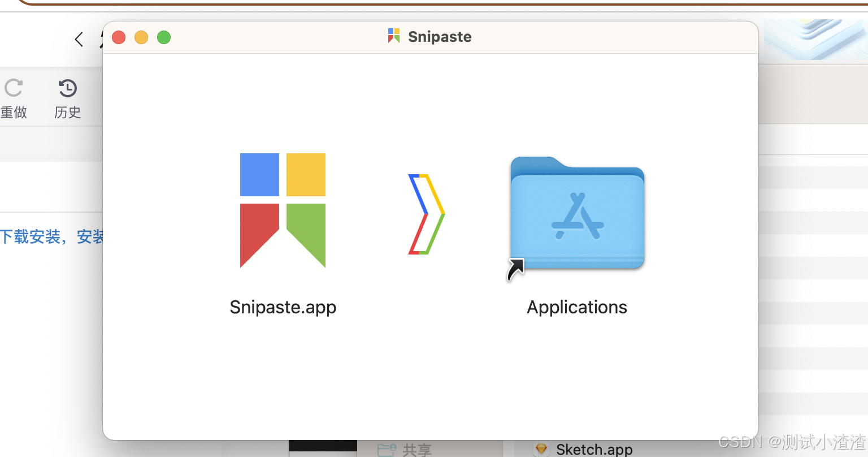Click the 共享 shared folder item behind the window

(x=405, y=450)
